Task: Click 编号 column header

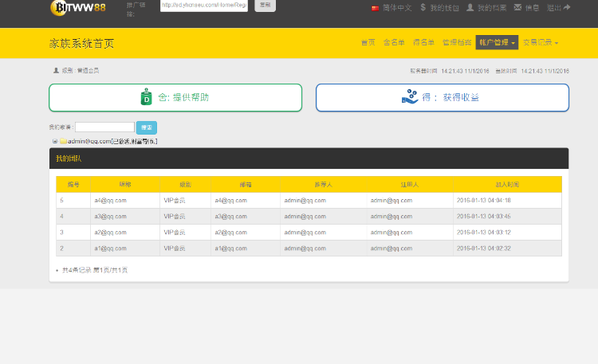Action: [x=73, y=185]
